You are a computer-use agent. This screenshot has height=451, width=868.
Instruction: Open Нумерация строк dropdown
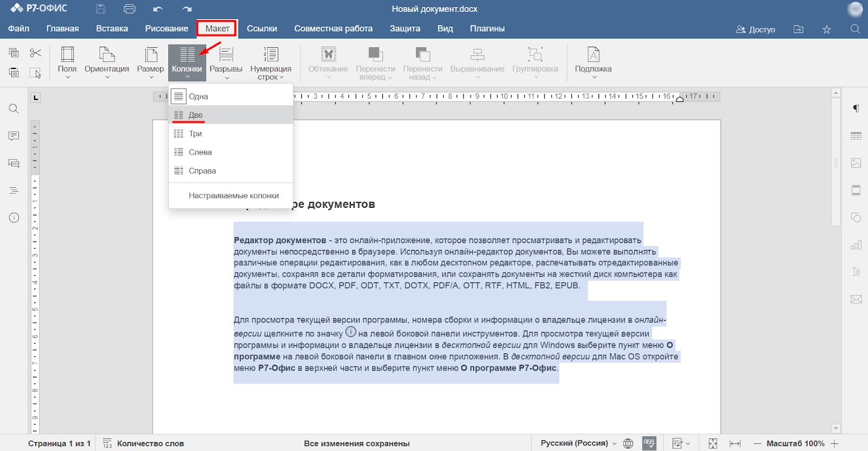tap(271, 63)
